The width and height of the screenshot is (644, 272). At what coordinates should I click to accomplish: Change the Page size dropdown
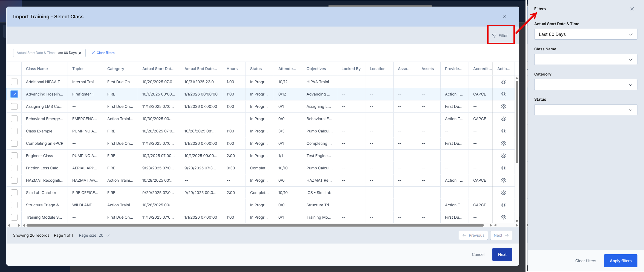tap(94, 235)
